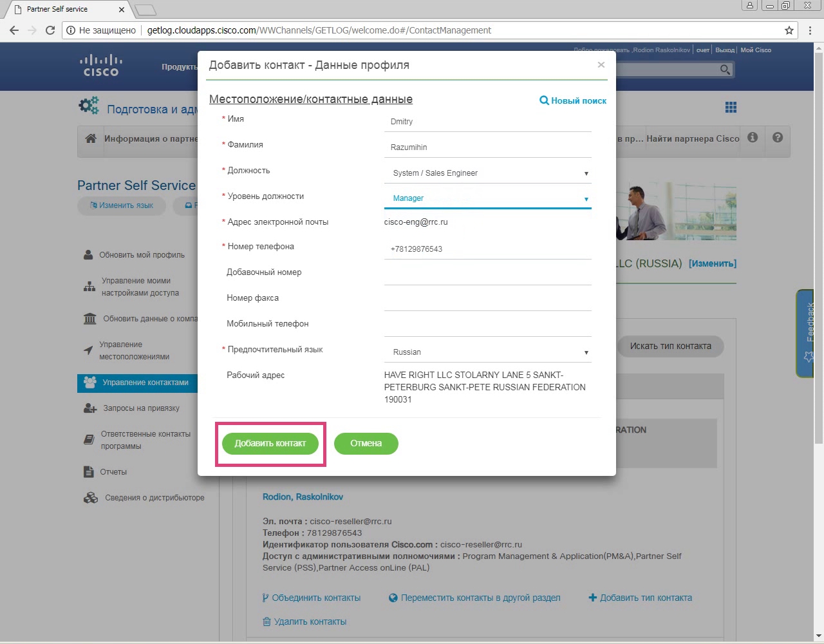Click the apps grid icon
Image resolution: width=824 pixels, height=644 pixels.
click(731, 108)
